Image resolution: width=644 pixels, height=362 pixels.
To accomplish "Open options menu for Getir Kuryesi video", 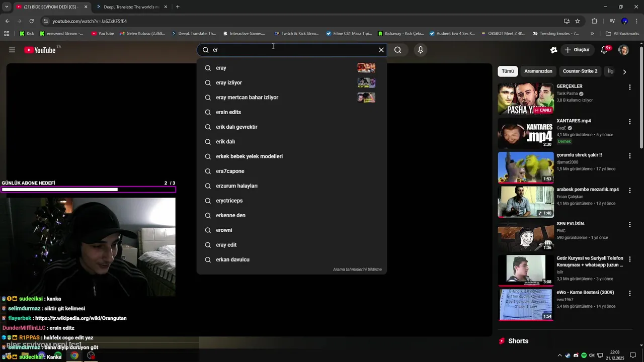I will [629, 259].
